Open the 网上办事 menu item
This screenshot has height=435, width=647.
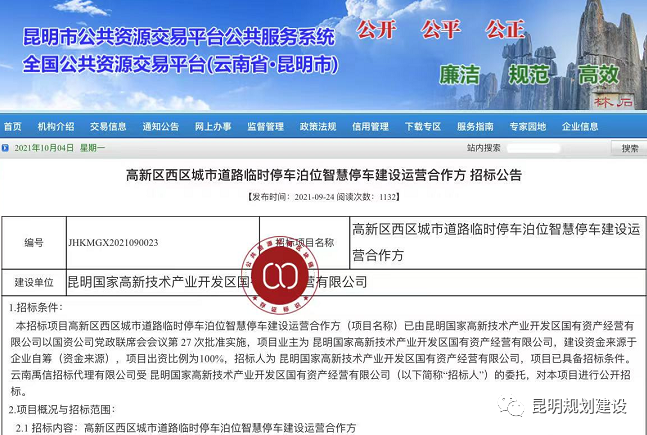[213, 127]
